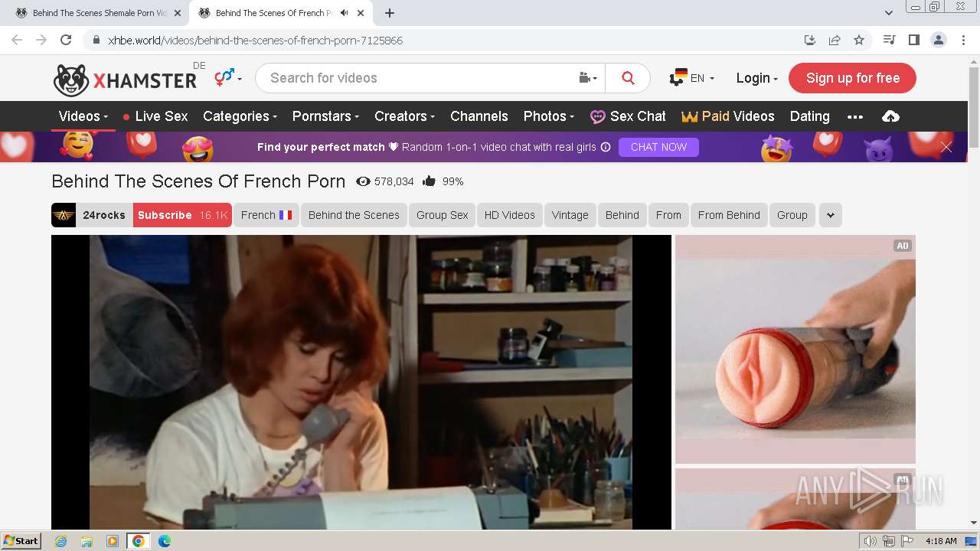Image resolution: width=980 pixels, height=551 pixels.
Task: Close the chat promo banner
Action: (x=946, y=148)
